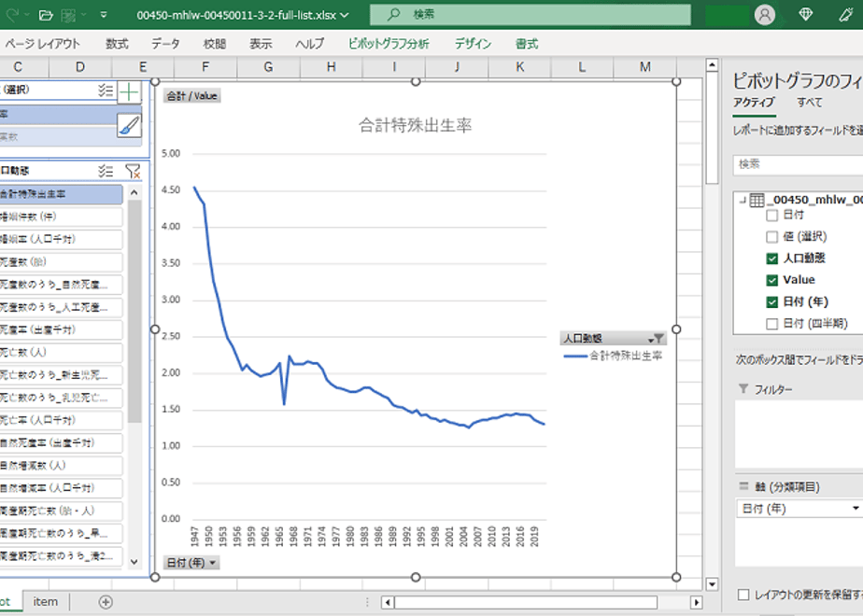Open the ヘルプ ribbon tab

309,44
